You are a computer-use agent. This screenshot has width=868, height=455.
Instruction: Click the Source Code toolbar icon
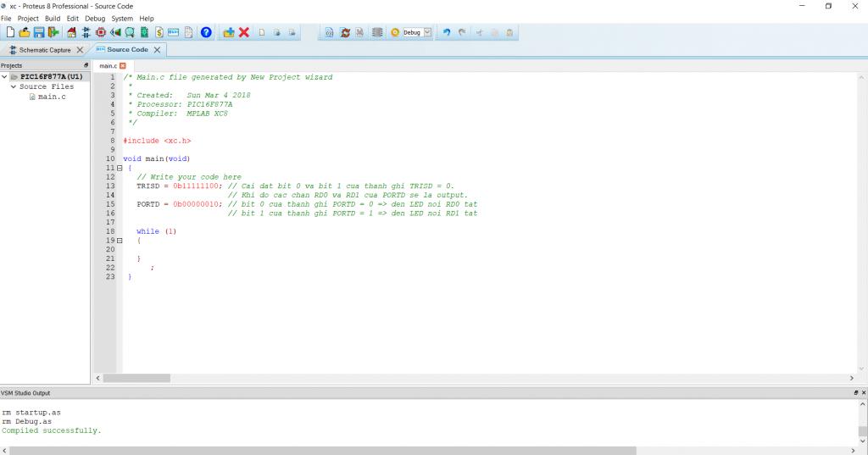click(173, 33)
